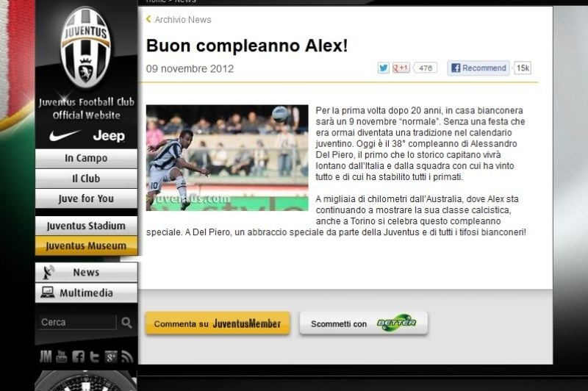Open the In Campo menu

(86, 159)
